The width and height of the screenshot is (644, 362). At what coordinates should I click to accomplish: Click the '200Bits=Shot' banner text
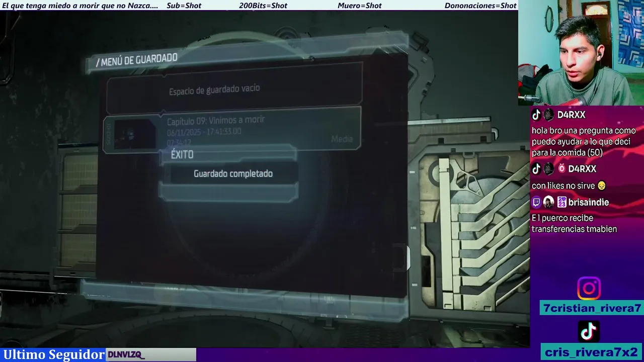(263, 6)
